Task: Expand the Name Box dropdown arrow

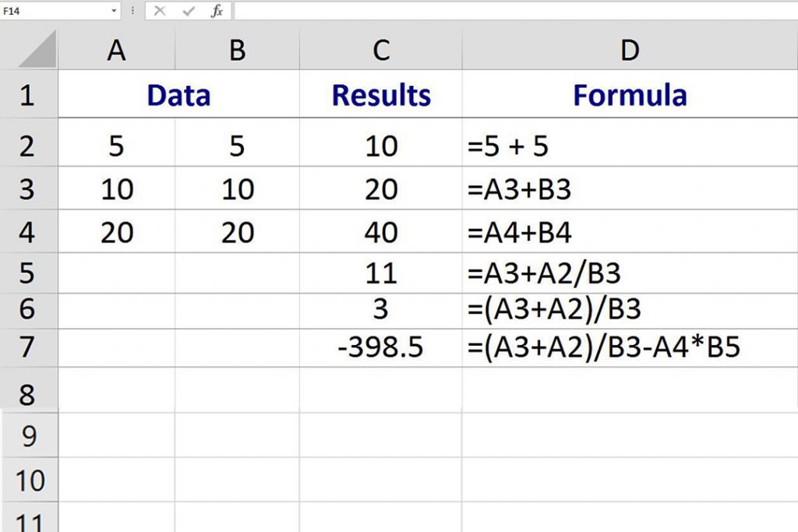Action: pos(114,11)
